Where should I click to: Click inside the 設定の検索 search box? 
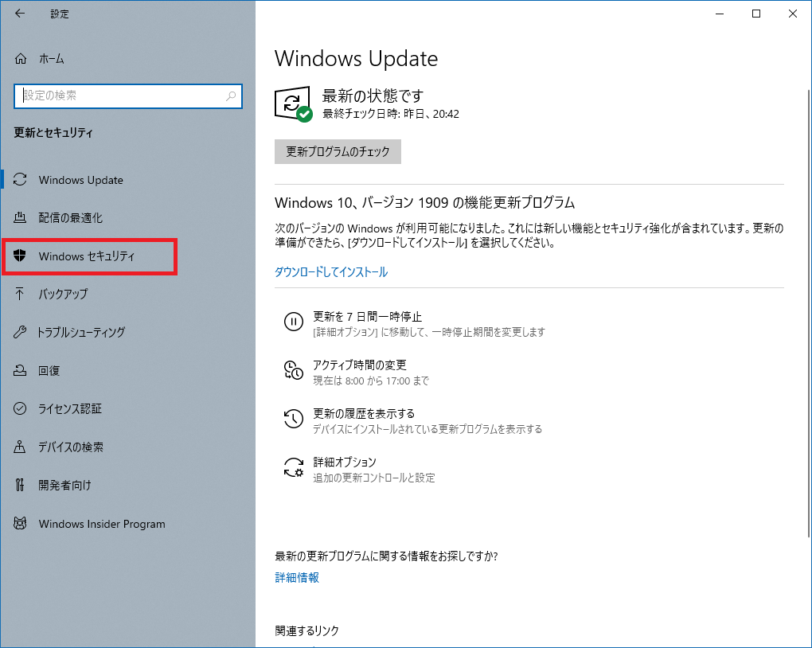(127, 96)
